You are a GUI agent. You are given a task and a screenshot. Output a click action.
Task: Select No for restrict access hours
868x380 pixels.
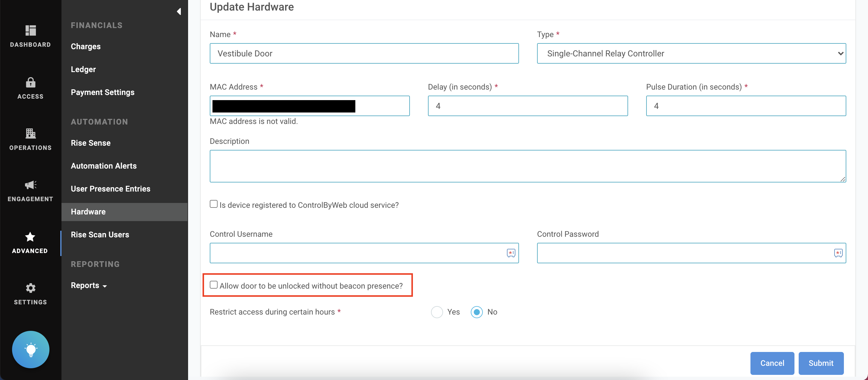[x=476, y=312]
